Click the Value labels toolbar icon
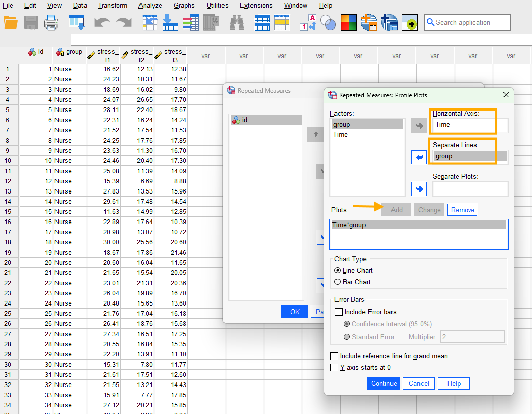Viewport: 532px width, 414px height. [308, 23]
